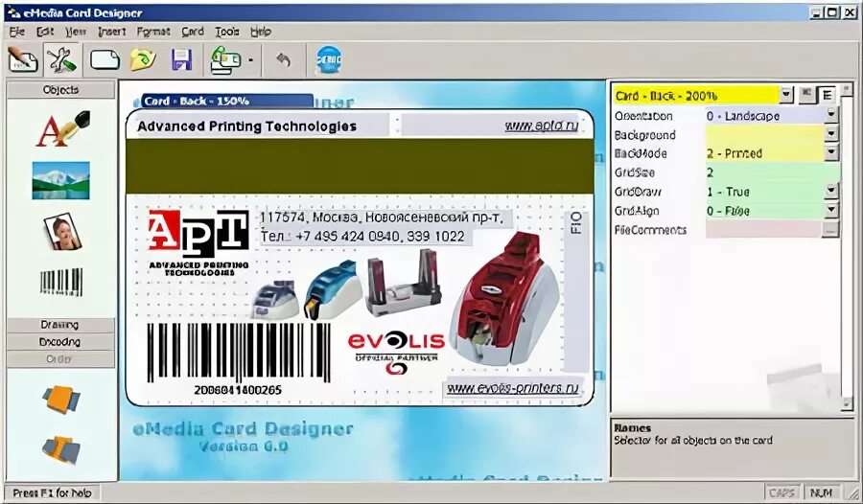Click the FileComments pink value field
This screenshot has height=504, width=863.
(x=764, y=229)
